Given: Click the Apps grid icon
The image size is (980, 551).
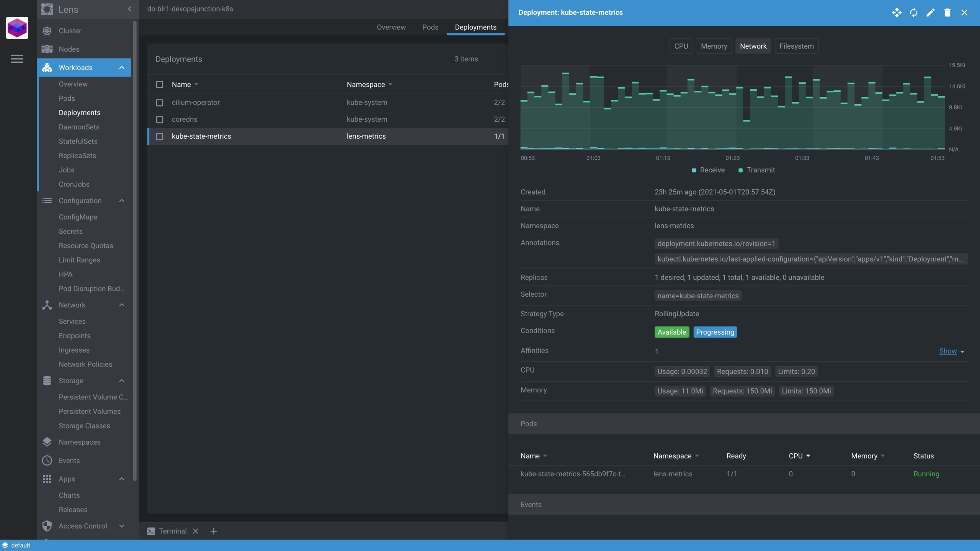Looking at the screenshot, I should pos(47,479).
